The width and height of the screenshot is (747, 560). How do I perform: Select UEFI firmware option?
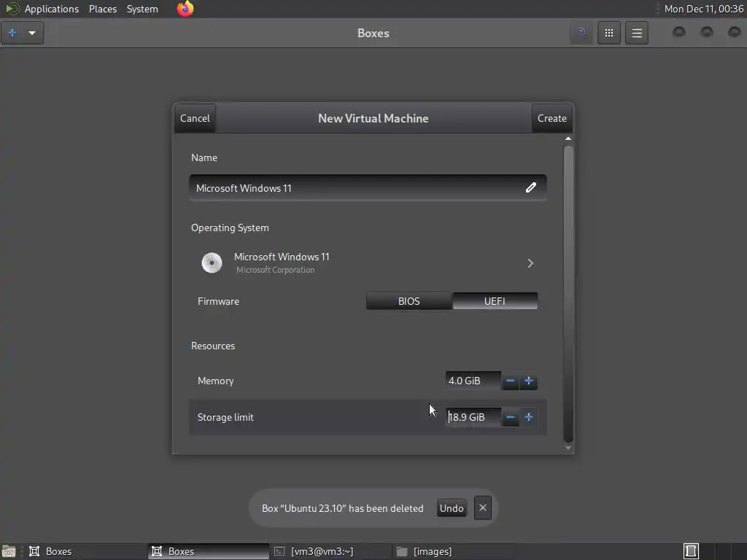[x=495, y=301]
